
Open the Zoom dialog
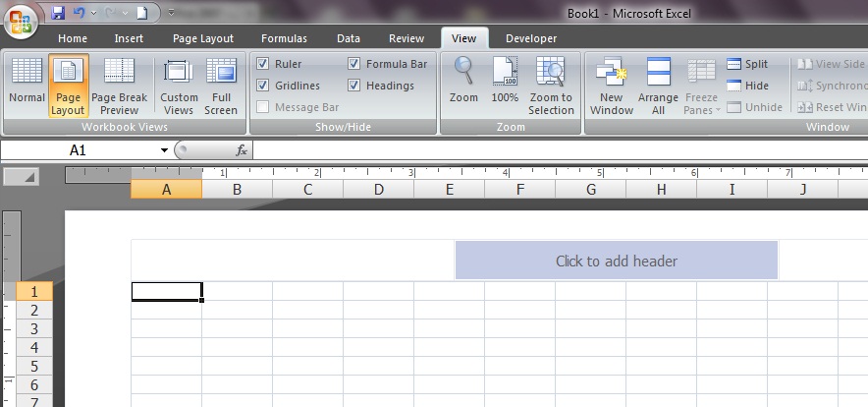(x=463, y=81)
